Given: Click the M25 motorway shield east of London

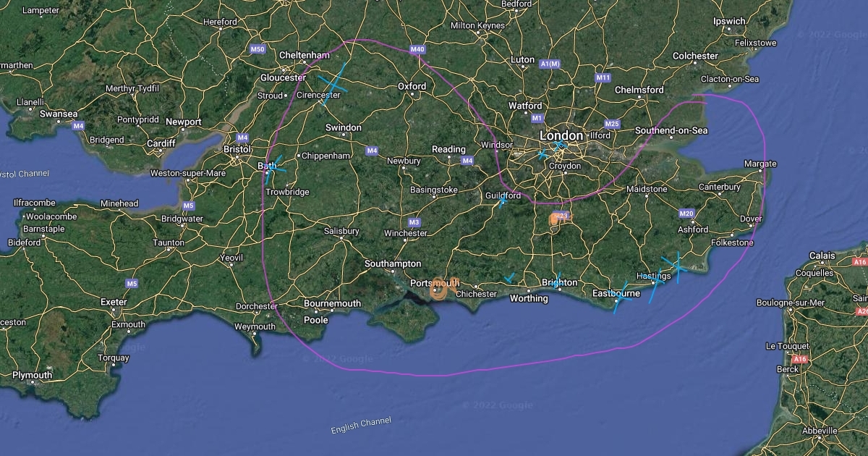Looking at the screenshot, I should (612, 124).
